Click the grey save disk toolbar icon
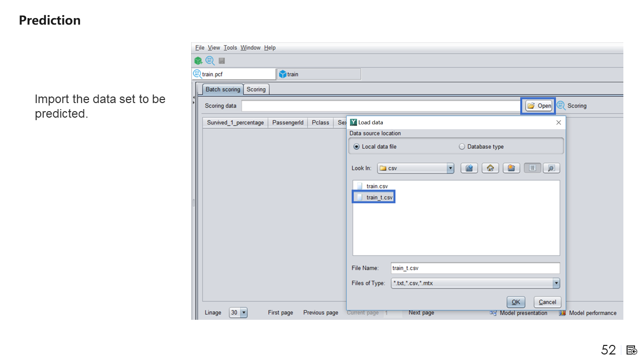This screenshot has height=362, width=644. (x=221, y=61)
